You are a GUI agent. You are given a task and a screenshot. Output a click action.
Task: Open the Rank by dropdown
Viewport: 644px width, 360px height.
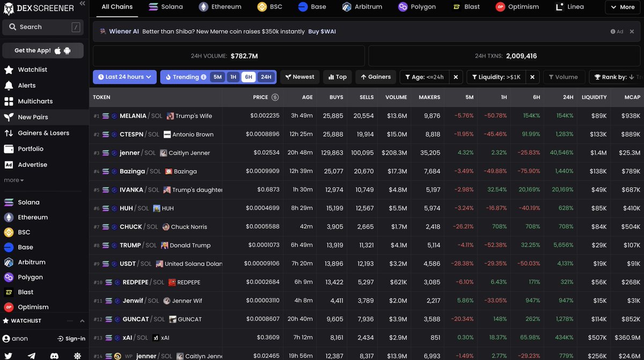tap(616, 77)
